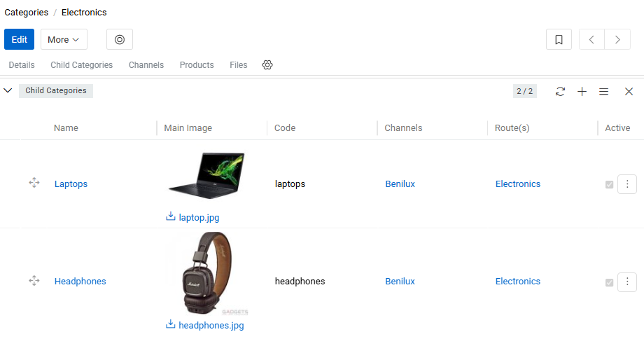Open the three-dot row menu for Laptops
The image size is (644, 339).
click(627, 184)
